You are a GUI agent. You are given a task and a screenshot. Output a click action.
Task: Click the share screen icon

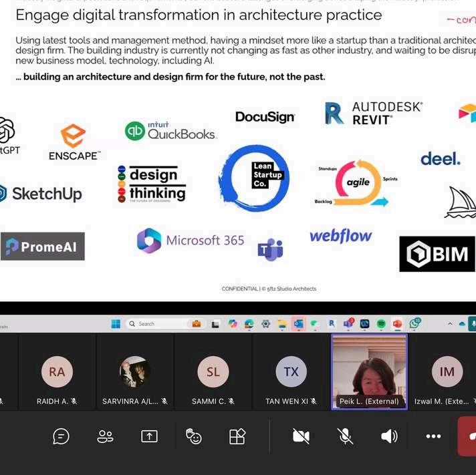point(149,436)
